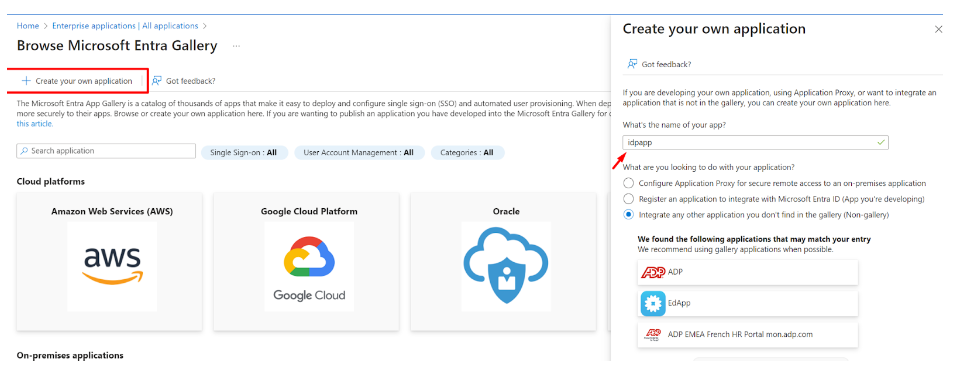957x369 pixels.
Task: Open the Oracle cloud shield icon tile
Action: [x=506, y=266]
